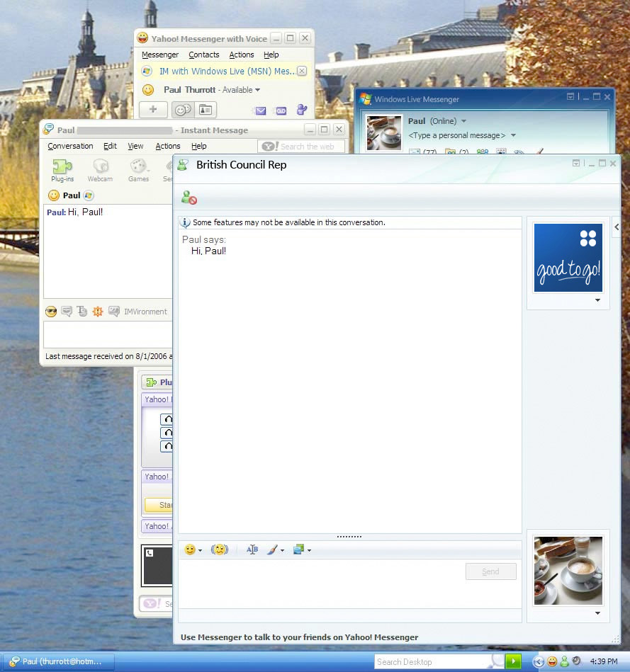Image resolution: width=630 pixels, height=672 pixels.
Task: Change text formatting in Yahoo IM window
Action: (82, 311)
